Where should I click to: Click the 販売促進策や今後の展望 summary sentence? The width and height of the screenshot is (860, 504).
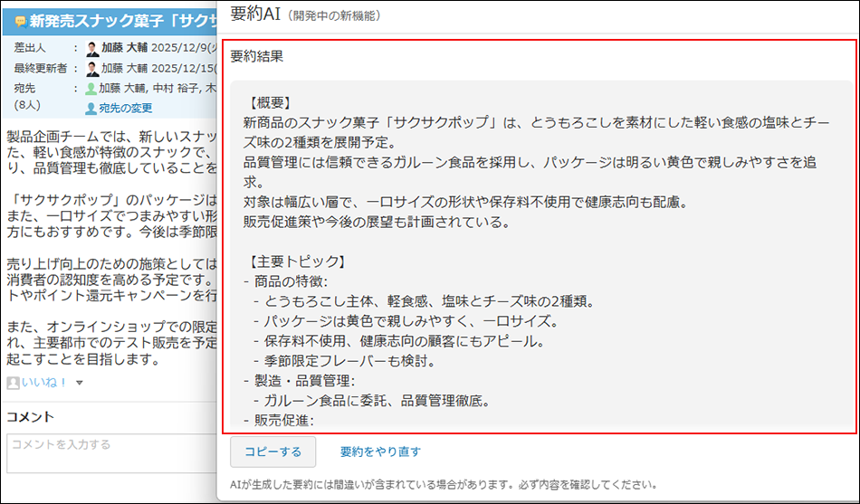point(377,222)
